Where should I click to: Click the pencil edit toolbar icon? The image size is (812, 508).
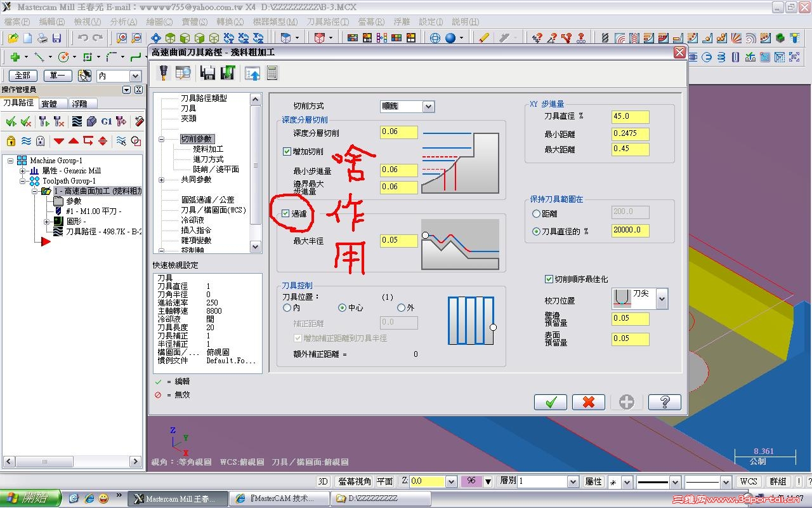click(x=485, y=38)
